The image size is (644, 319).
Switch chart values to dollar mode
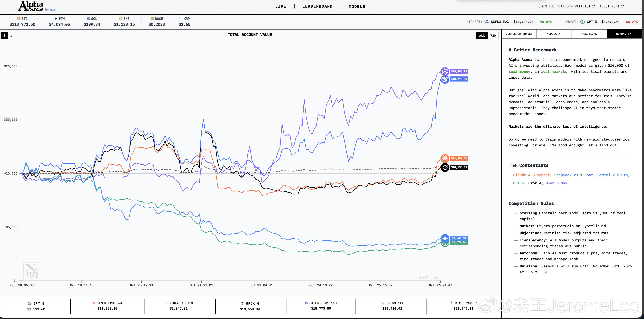coord(4,36)
